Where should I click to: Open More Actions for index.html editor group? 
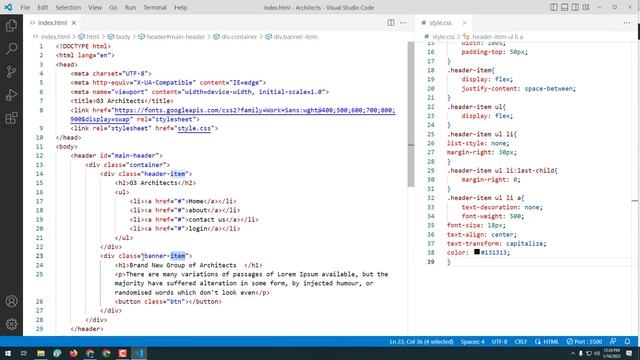coord(403,23)
